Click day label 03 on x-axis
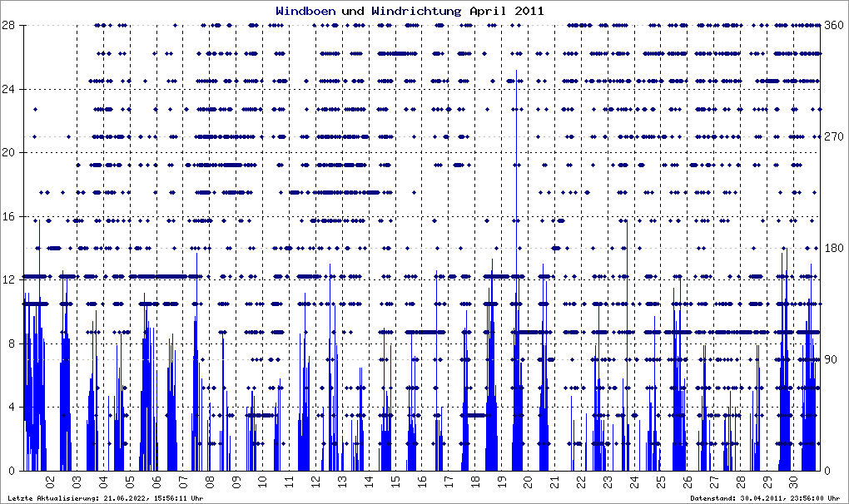849x504 pixels. 77,482
